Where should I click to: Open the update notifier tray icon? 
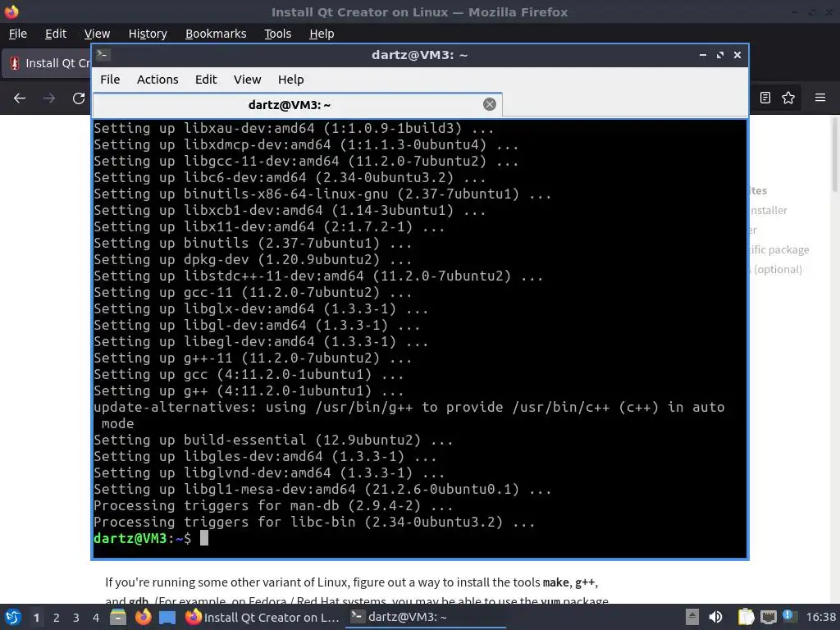tap(789, 616)
